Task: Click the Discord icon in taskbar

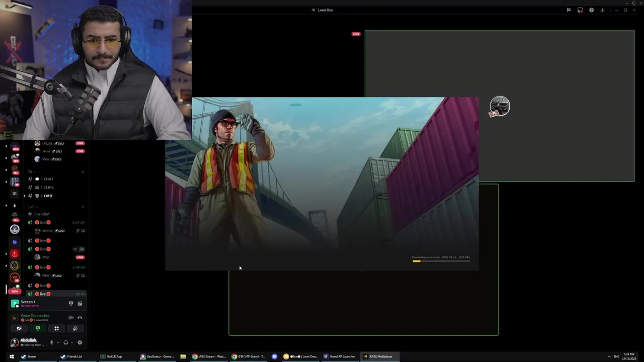Action: (274, 356)
